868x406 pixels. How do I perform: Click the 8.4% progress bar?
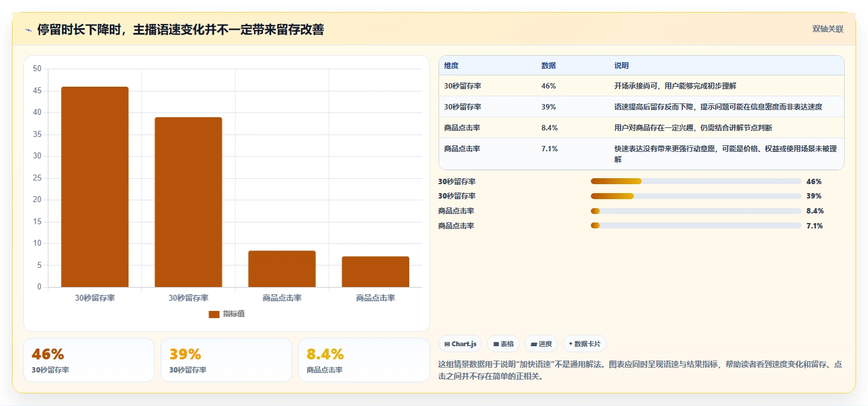click(696, 211)
